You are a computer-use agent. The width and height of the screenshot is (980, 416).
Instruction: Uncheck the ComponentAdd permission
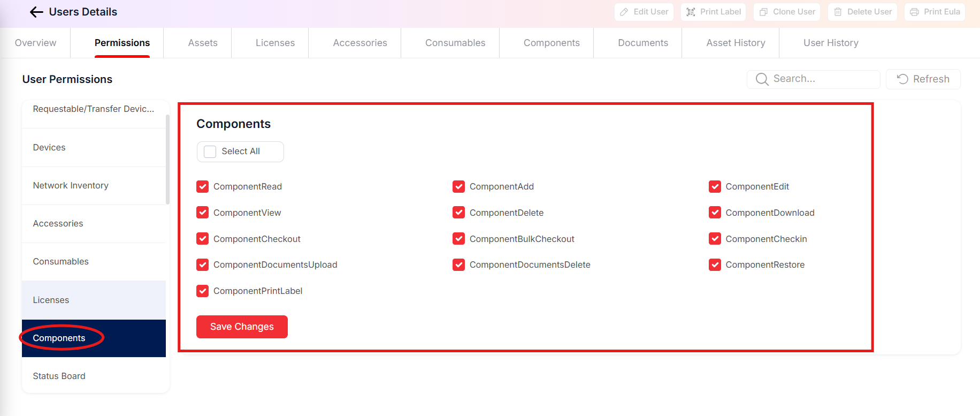(x=458, y=186)
